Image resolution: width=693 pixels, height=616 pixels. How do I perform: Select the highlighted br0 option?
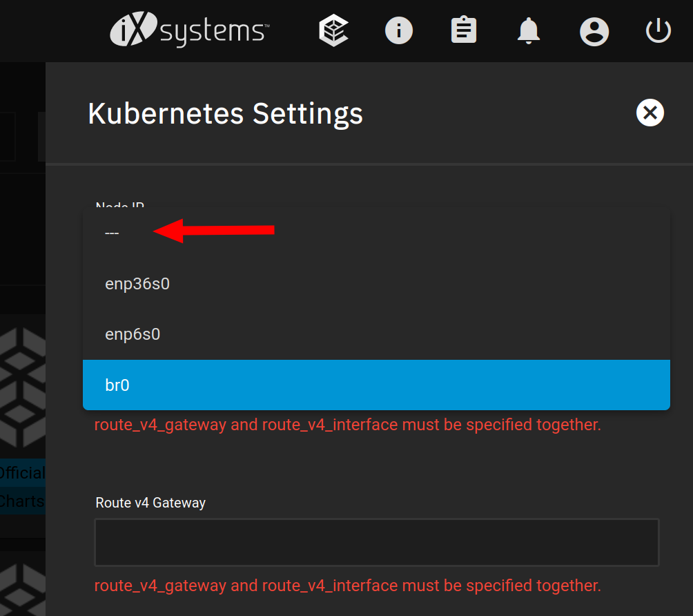(376, 385)
